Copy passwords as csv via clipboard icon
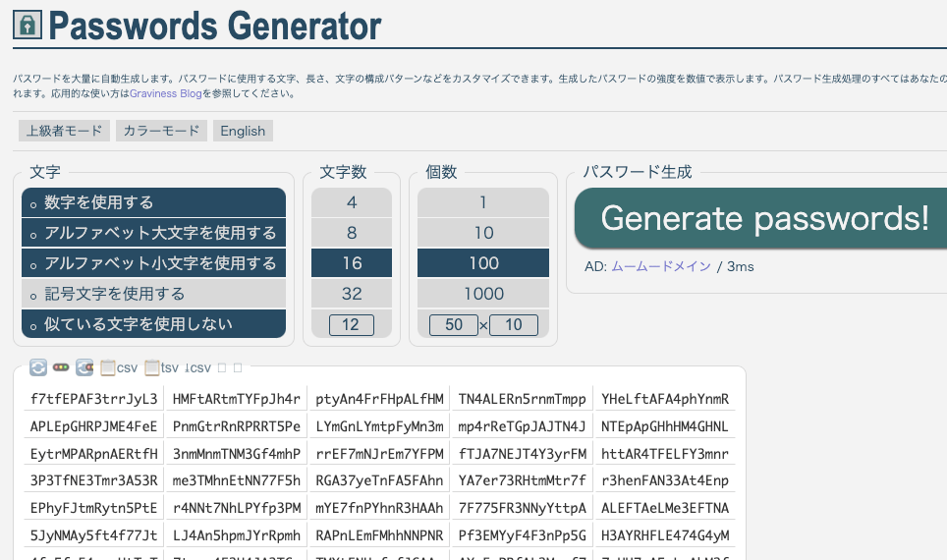This screenshot has width=947, height=560. coord(118,367)
